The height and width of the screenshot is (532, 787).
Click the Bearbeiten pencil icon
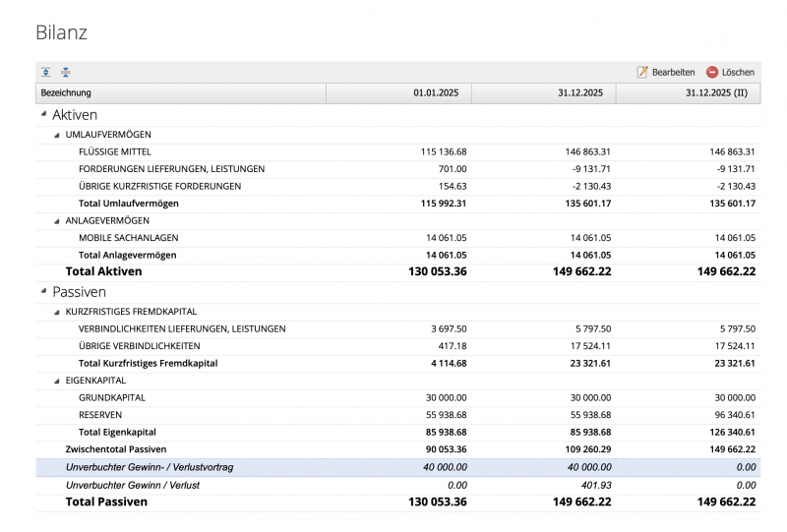pyautogui.click(x=642, y=72)
